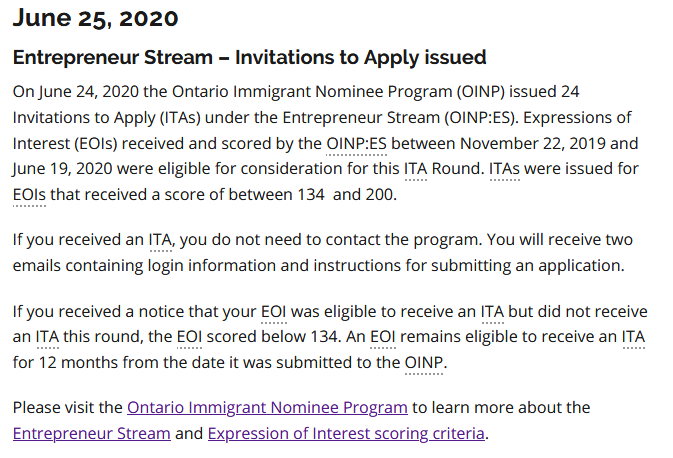Click the "November 22, 2019" date text
Viewport: 673px width, 458px height.
(x=532, y=143)
